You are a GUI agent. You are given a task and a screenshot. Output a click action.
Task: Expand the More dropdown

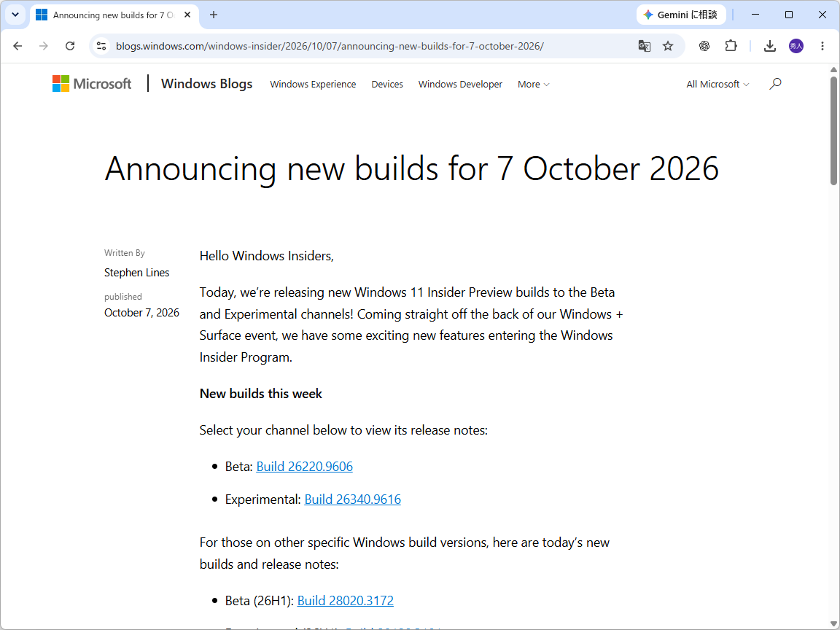(x=533, y=84)
